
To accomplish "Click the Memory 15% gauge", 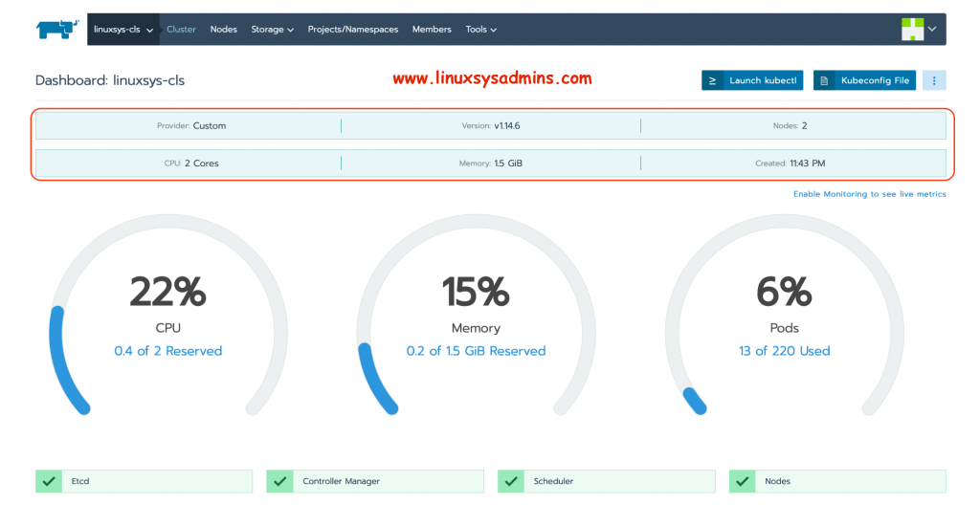I will [476, 316].
